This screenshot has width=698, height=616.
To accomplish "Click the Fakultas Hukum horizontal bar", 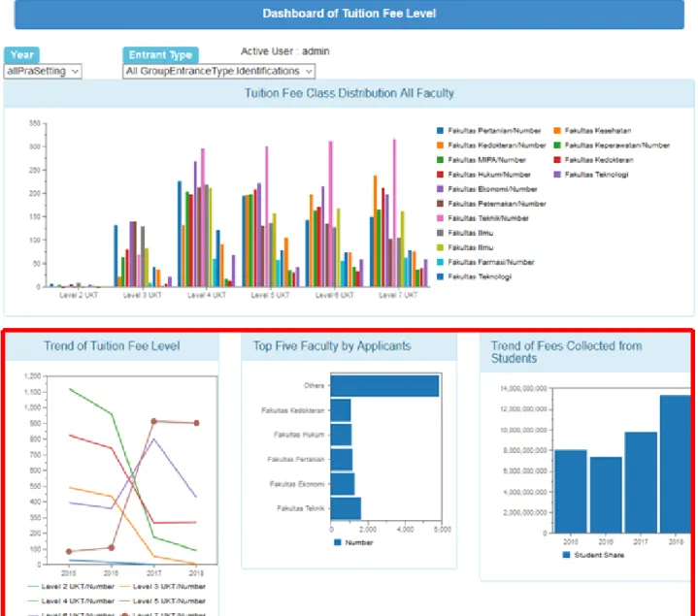I will click(342, 435).
